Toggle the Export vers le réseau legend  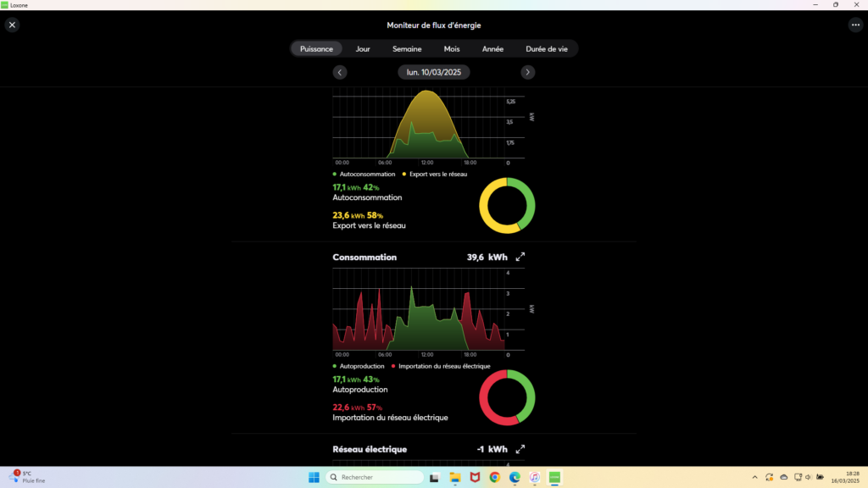(x=437, y=174)
